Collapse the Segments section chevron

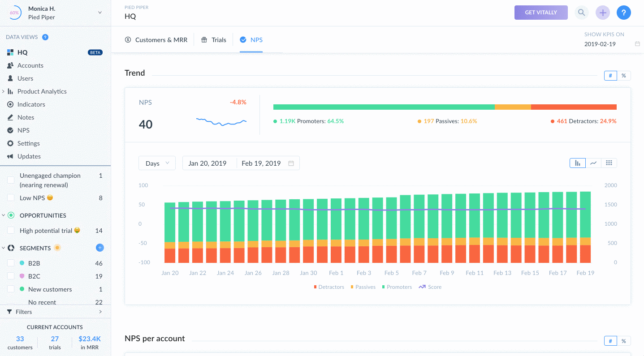pos(3,248)
